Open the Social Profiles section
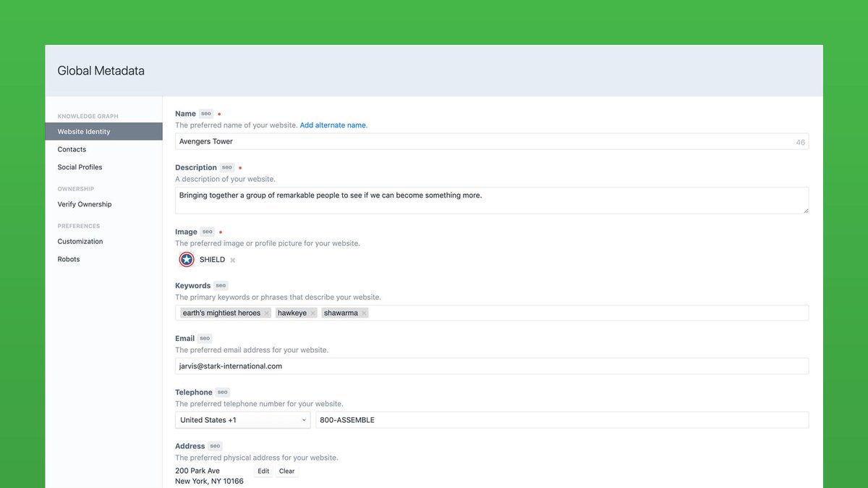Screen dimensions: 868x488 pos(80,167)
